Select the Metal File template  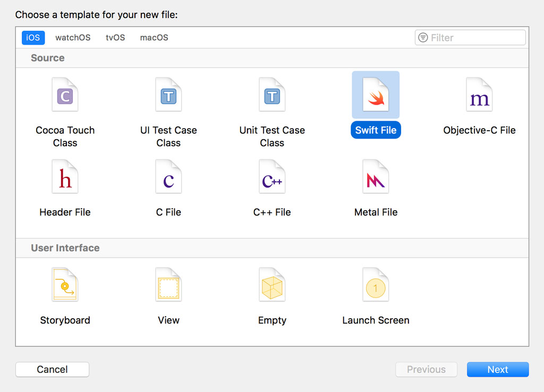click(x=376, y=176)
